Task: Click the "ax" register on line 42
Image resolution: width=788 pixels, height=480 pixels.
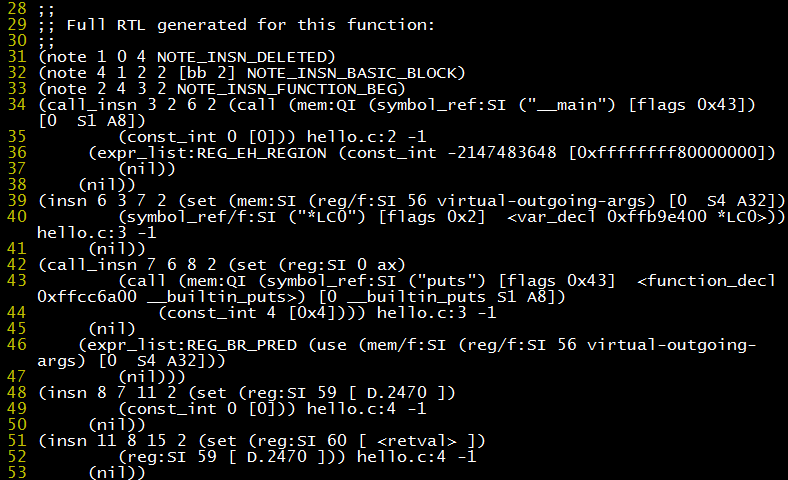Action: pos(393,265)
